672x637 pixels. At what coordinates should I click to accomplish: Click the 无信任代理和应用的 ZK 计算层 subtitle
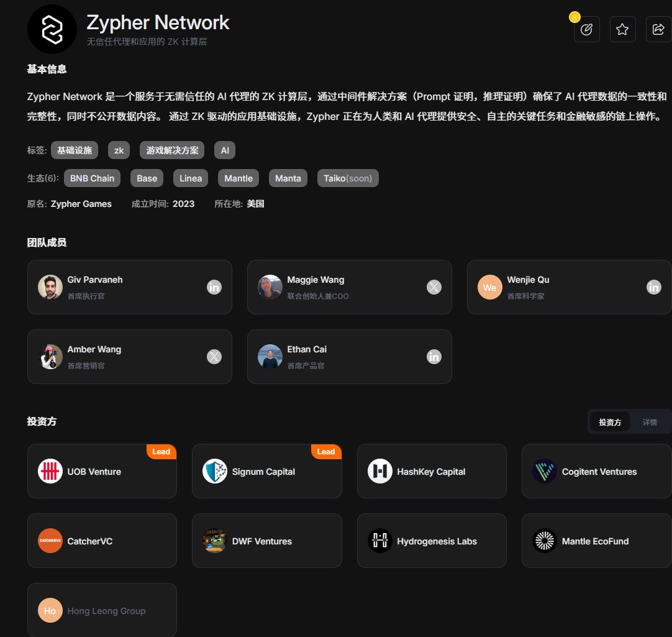click(x=147, y=42)
